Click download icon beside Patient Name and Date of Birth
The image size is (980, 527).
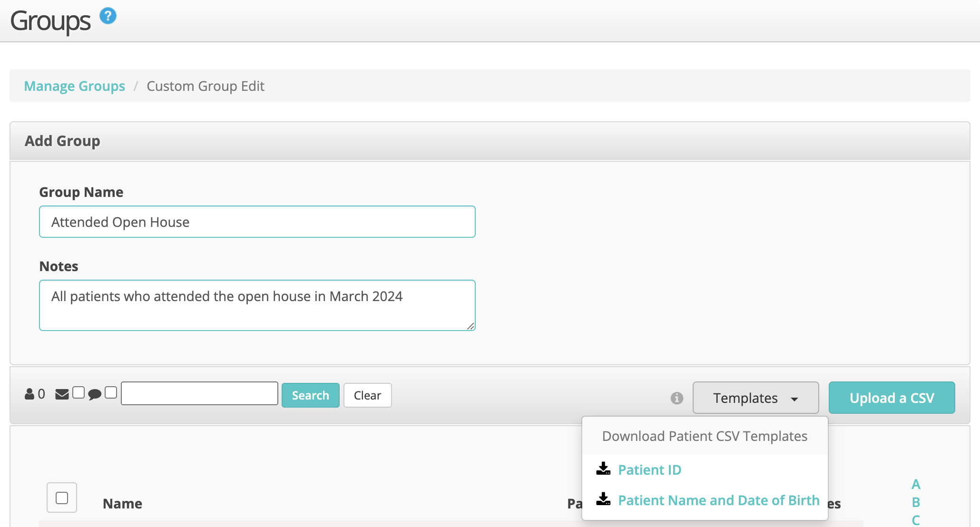[x=603, y=499]
